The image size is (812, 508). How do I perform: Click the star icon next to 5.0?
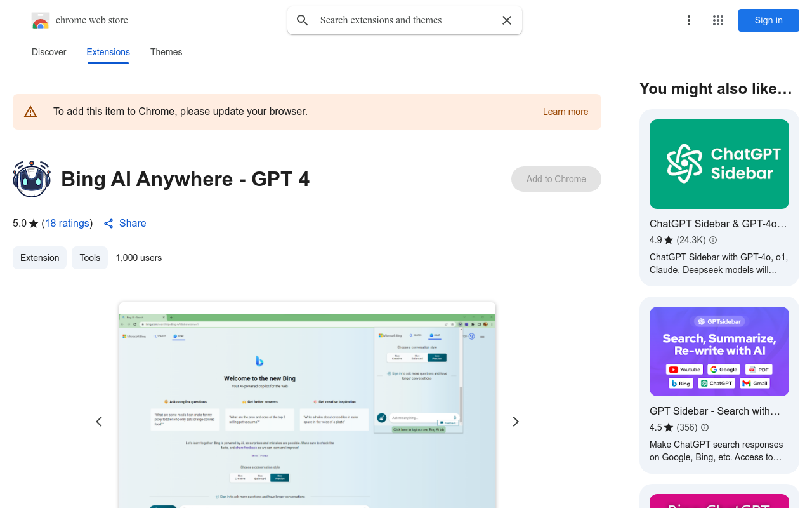point(34,224)
